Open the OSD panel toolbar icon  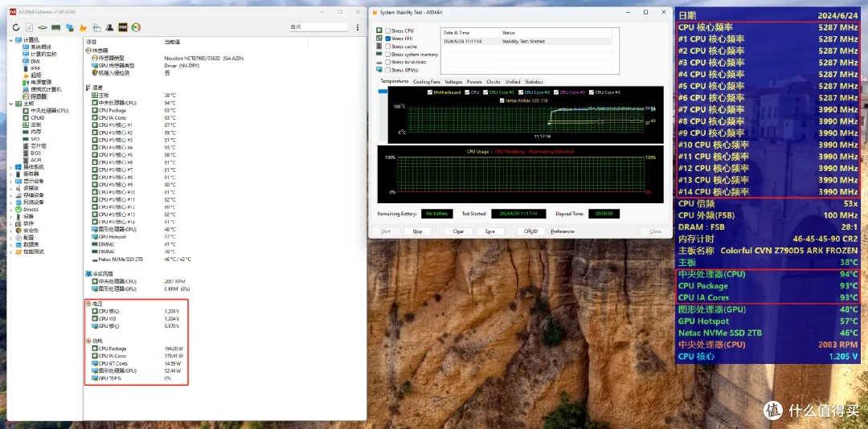123,27
